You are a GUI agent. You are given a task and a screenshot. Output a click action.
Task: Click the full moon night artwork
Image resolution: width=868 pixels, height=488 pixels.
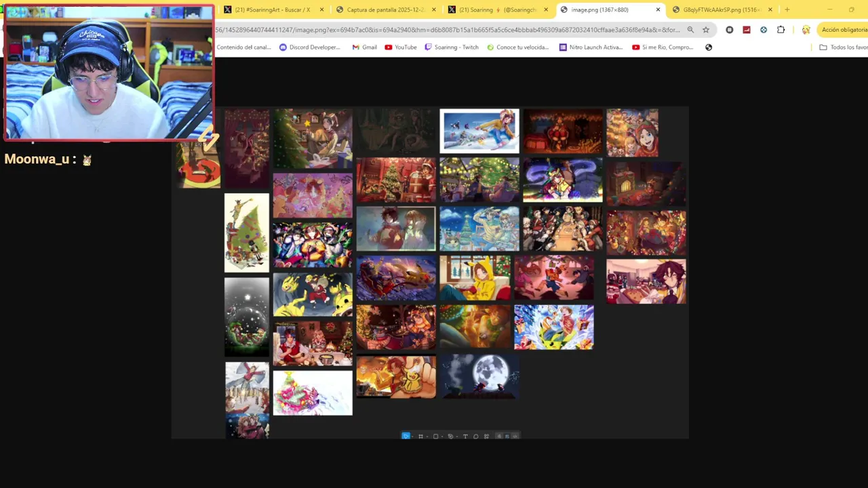(479, 375)
